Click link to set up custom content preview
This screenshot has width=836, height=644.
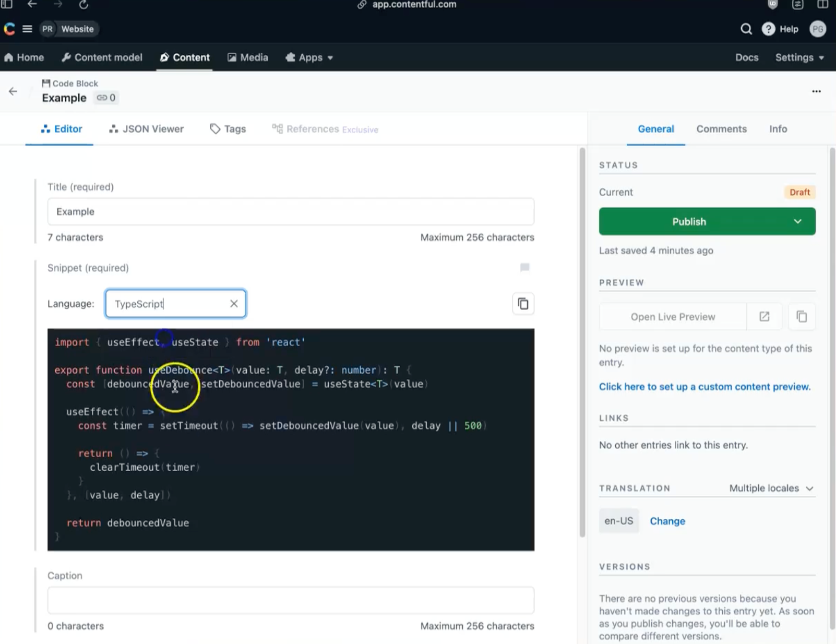click(704, 387)
